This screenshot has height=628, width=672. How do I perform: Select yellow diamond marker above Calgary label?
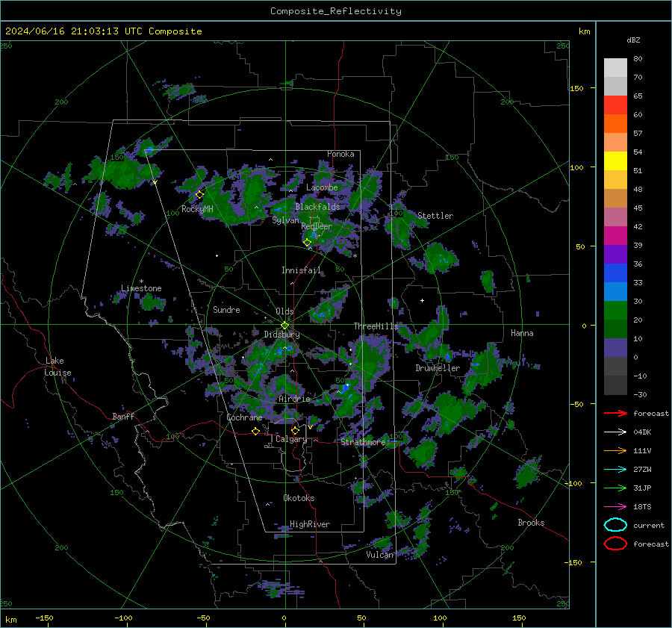[295, 430]
